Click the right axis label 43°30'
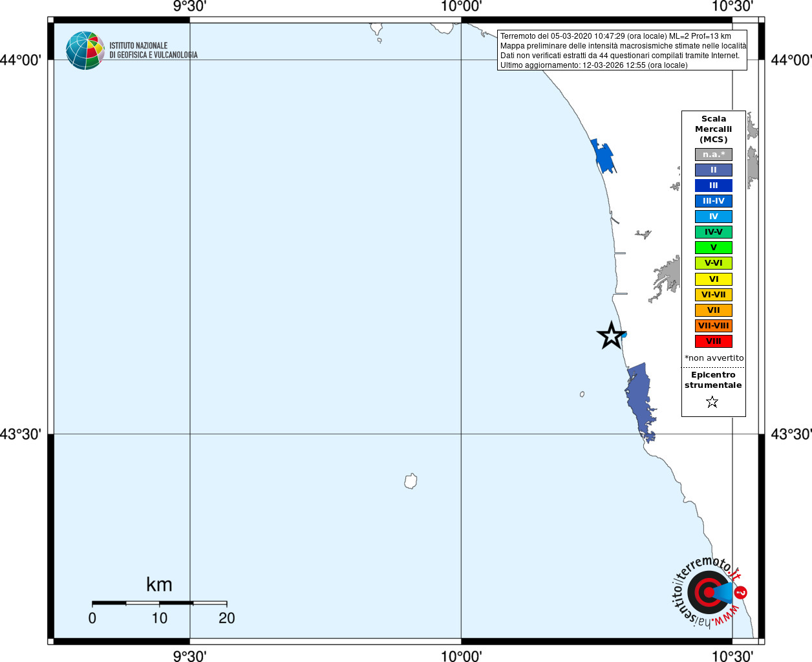 click(x=791, y=434)
